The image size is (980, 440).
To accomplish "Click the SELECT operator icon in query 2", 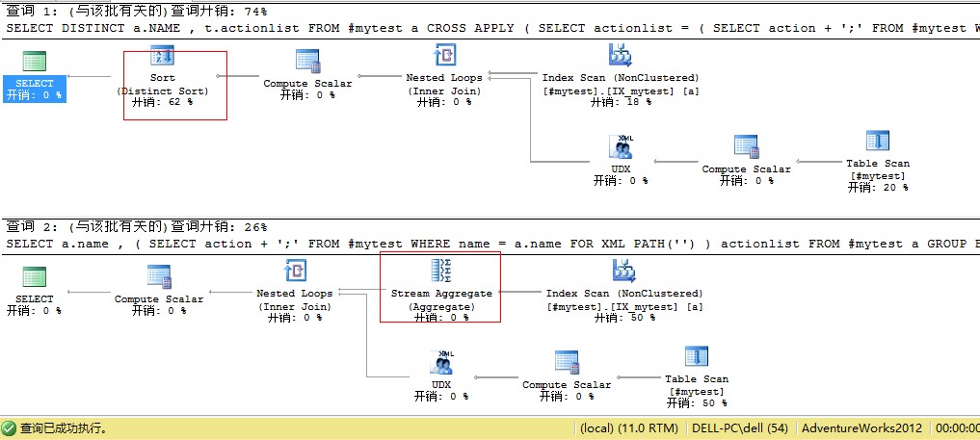I will click(x=35, y=277).
